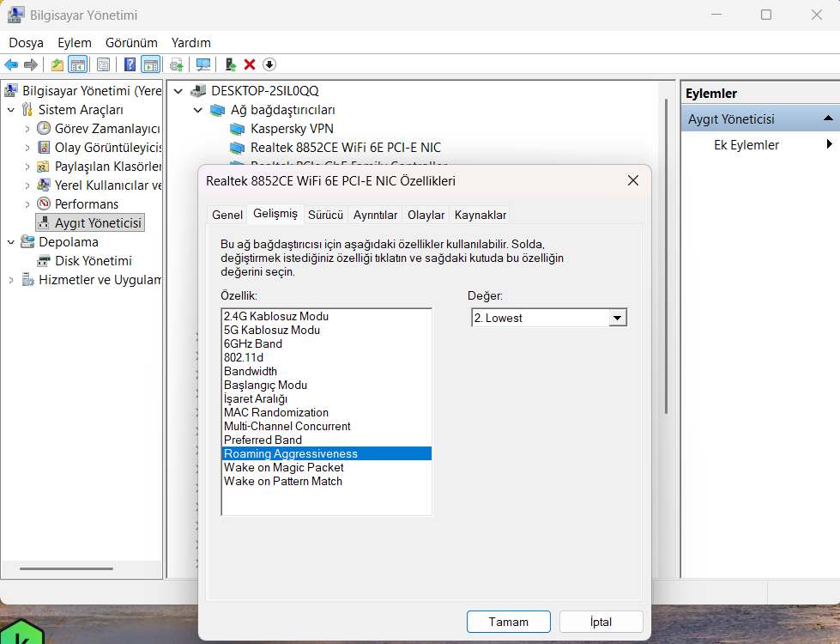Open the Görünüm menu
This screenshot has width=840, height=644.
click(131, 43)
